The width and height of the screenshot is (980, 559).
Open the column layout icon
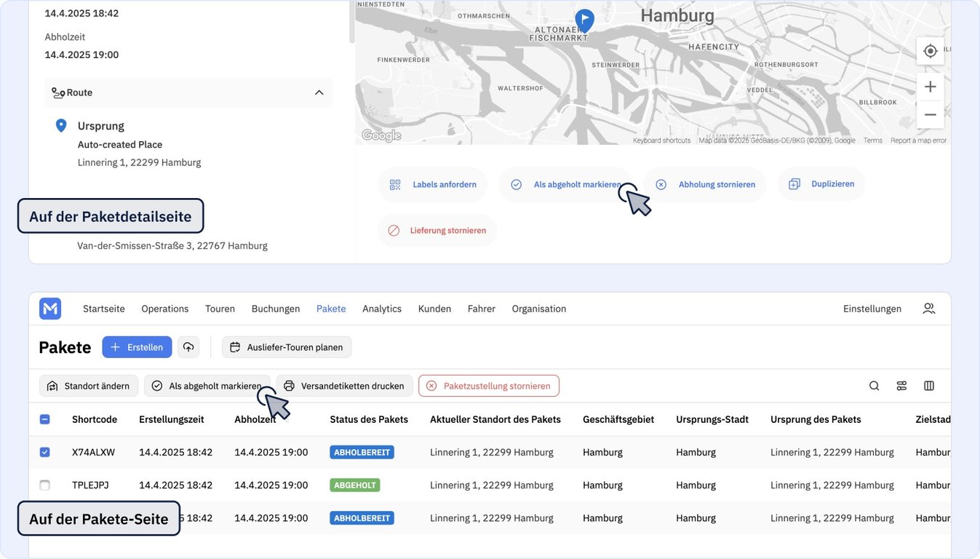(929, 386)
